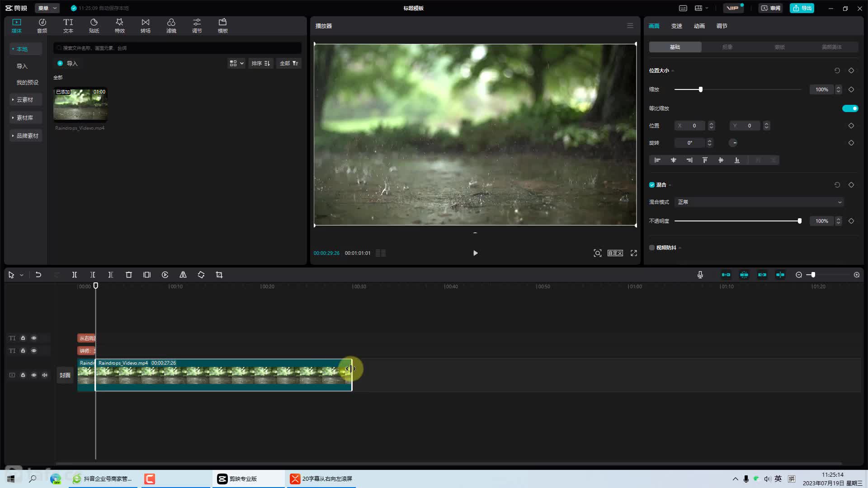This screenshot has height=488, width=868.
Task: Click the timeline zoom-out minus icon
Action: click(799, 275)
